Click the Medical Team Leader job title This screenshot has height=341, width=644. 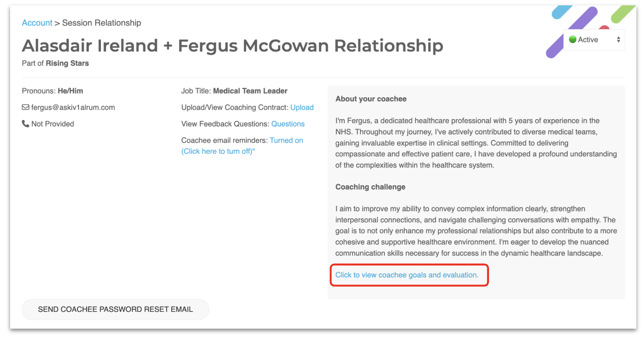click(x=250, y=91)
